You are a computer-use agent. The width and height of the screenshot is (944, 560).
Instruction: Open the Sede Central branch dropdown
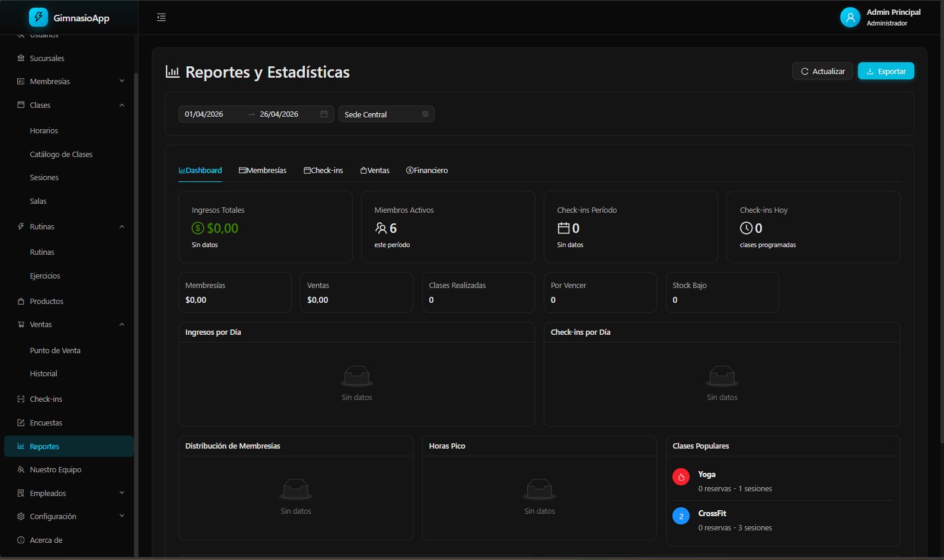coord(387,114)
